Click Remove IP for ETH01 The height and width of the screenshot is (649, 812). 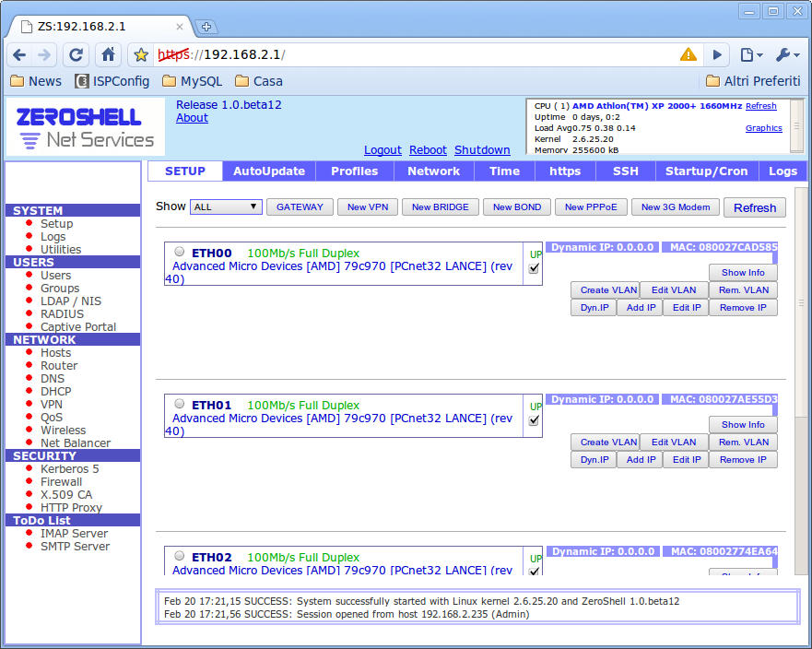coord(743,460)
